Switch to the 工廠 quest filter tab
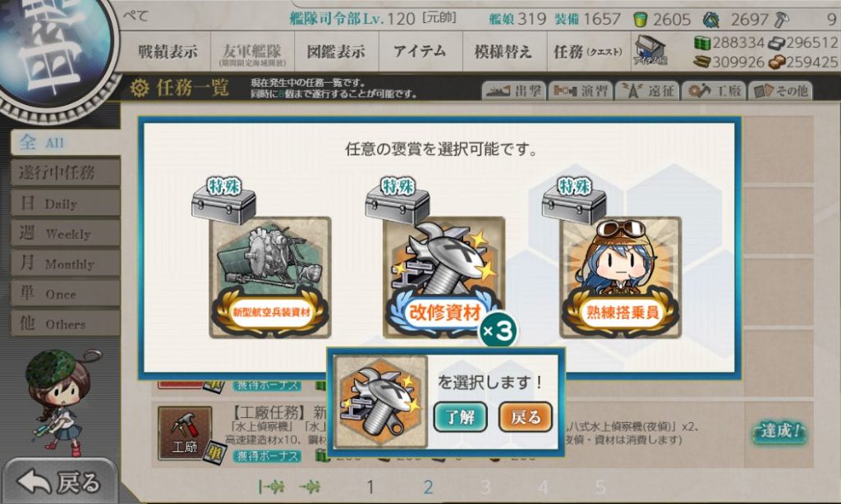Image resolution: width=841 pixels, height=504 pixels. 715,91
